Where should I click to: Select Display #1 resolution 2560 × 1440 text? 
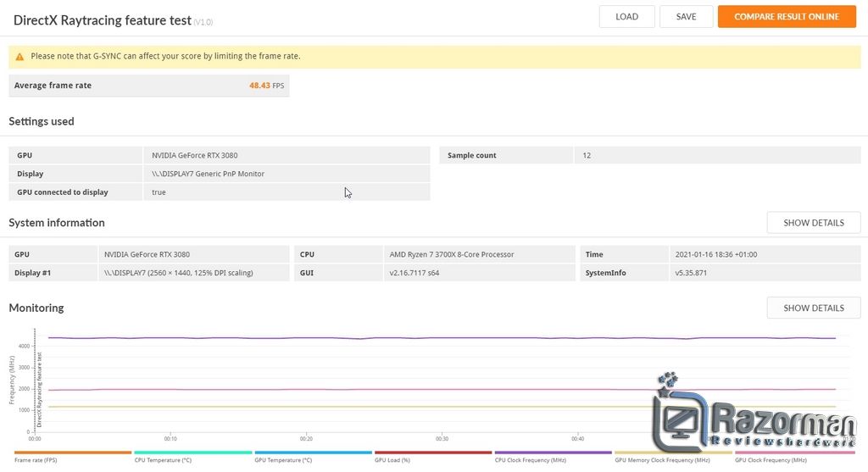pos(178,273)
